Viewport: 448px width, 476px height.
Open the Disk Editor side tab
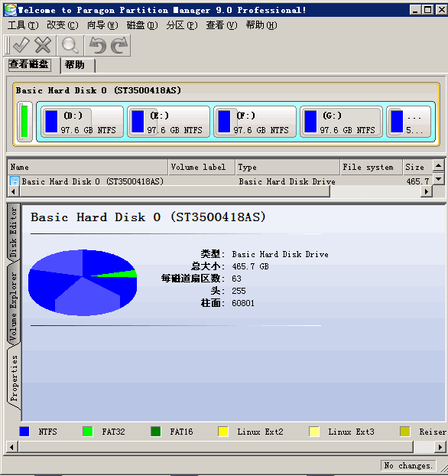pos(13,232)
